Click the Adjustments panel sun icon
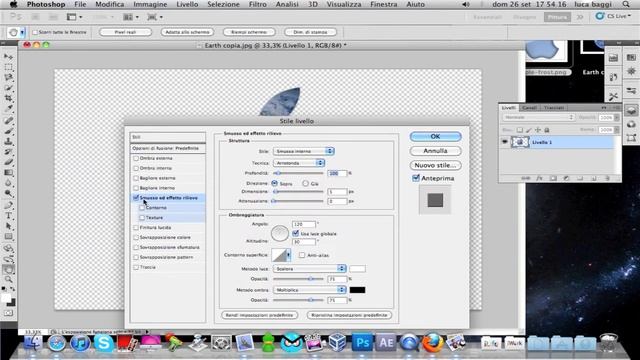Viewport: 640px width, 360px height. pyautogui.click(x=631, y=71)
